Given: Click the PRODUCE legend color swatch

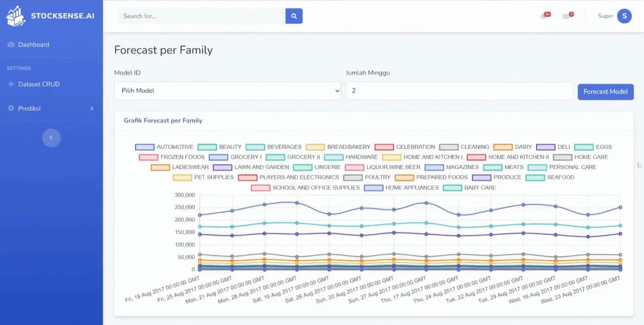Looking at the screenshot, I should tap(481, 177).
